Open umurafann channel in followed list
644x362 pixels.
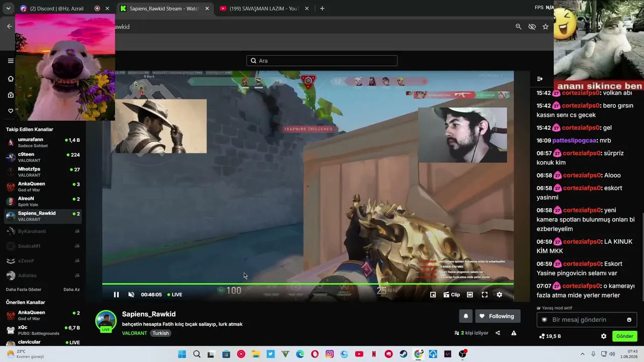click(43, 142)
